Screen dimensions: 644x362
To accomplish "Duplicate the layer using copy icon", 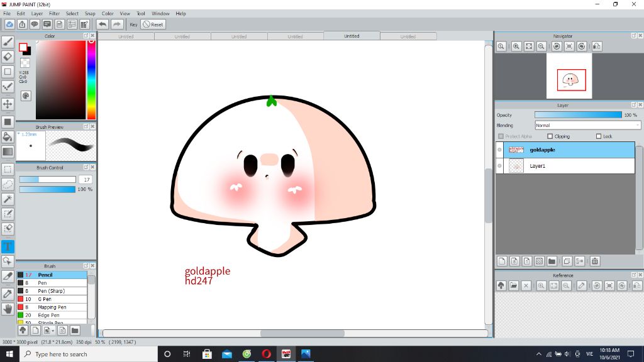I will pos(567,261).
